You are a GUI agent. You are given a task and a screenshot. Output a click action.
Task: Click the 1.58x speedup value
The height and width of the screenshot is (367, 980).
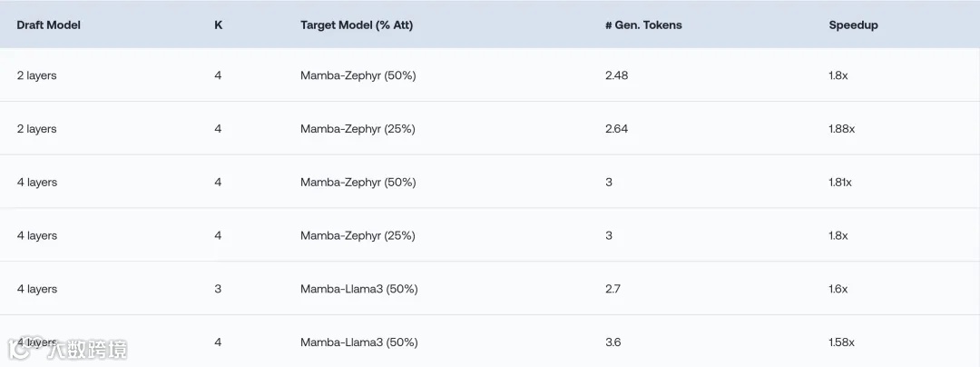point(841,342)
